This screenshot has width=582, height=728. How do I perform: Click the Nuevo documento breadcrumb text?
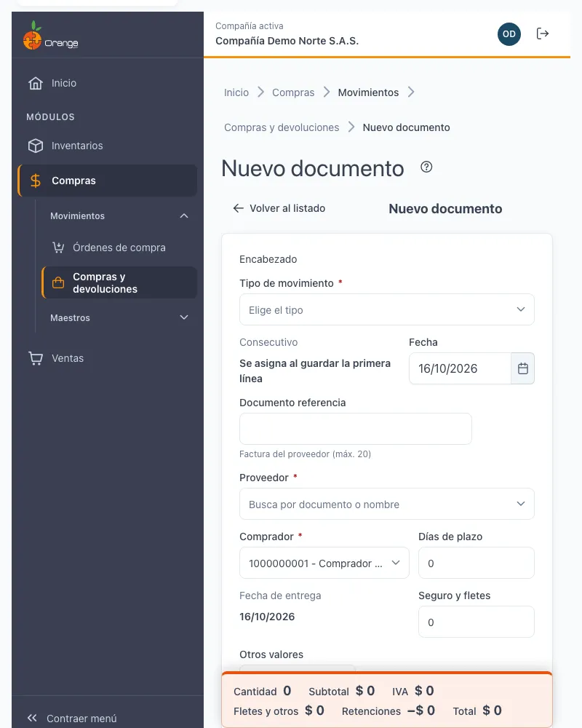point(406,127)
